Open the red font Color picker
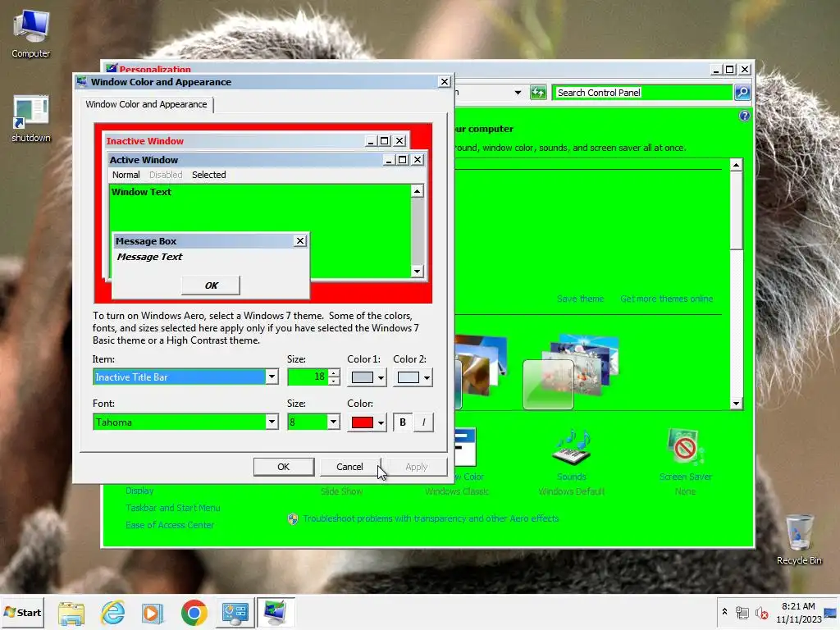 (367, 422)
